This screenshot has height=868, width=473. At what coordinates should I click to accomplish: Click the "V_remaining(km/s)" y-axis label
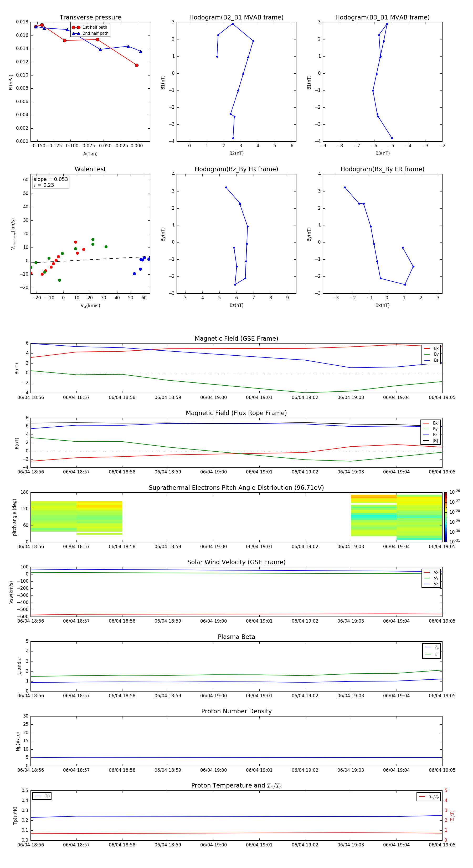[13, 234]
